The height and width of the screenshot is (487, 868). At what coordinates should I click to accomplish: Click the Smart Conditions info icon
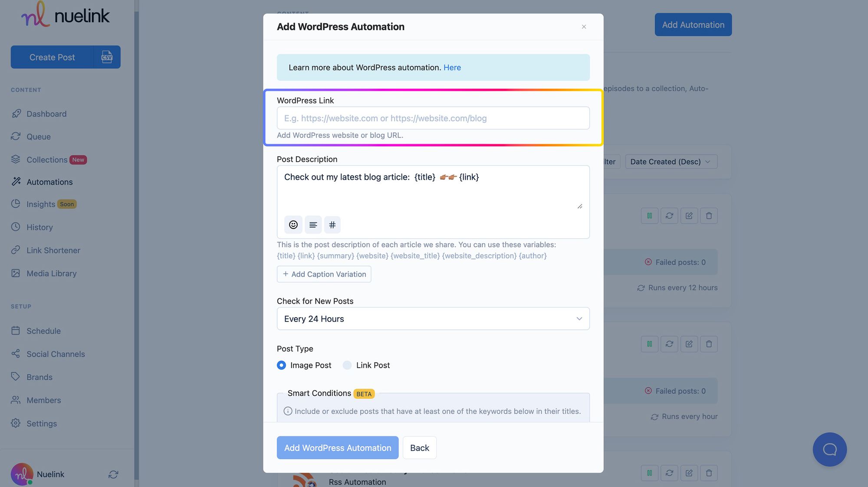288,411
